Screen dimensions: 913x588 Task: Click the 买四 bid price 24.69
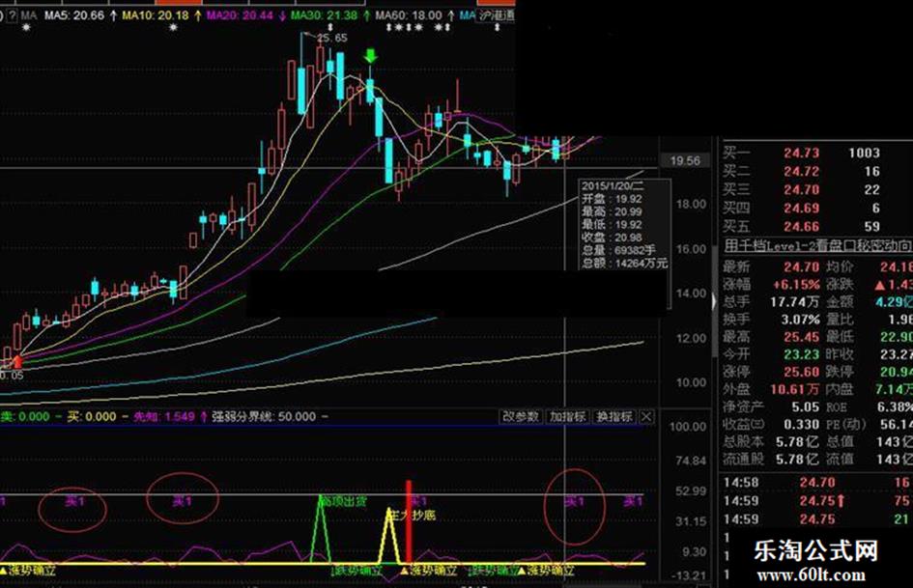801,209
